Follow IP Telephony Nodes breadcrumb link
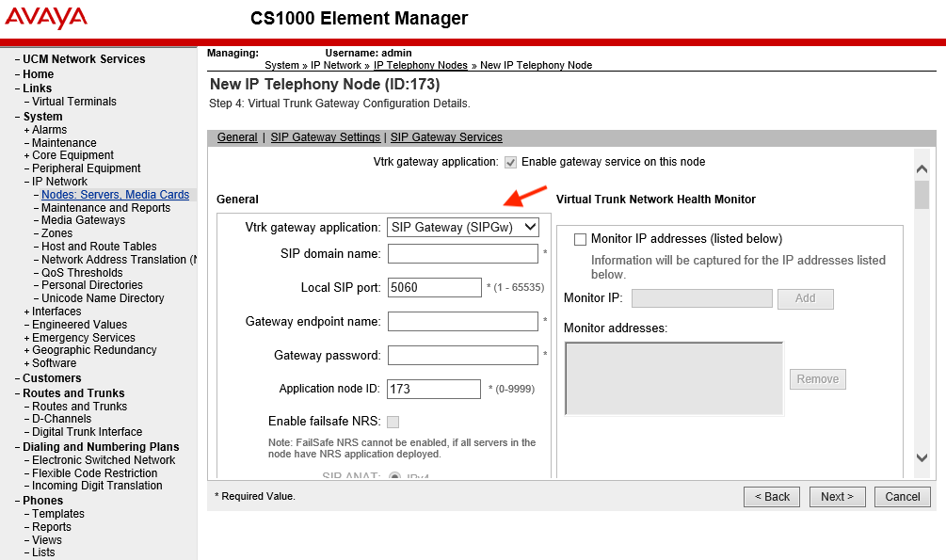 (421, 65)
